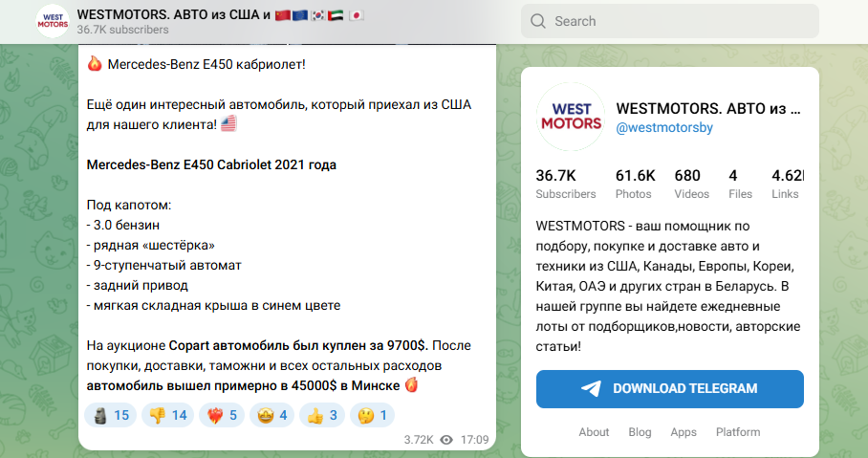Open the post timestamp 17:09
868x458 pixels.
(x=474, y=440)
